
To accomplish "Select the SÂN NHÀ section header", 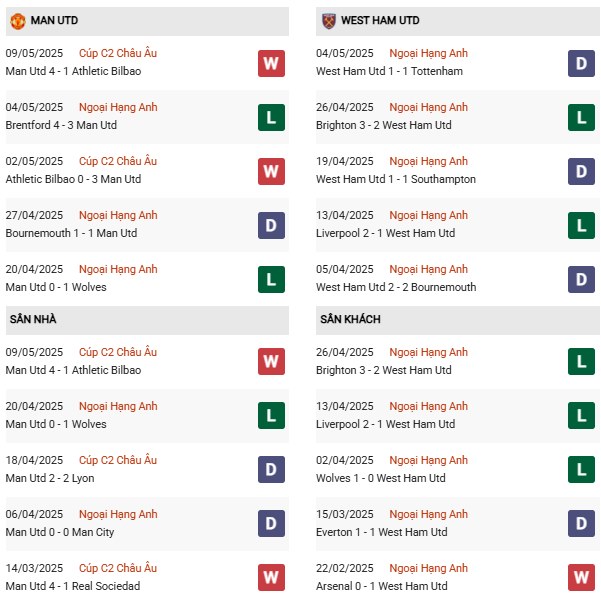I will click(x=34, y=320).
